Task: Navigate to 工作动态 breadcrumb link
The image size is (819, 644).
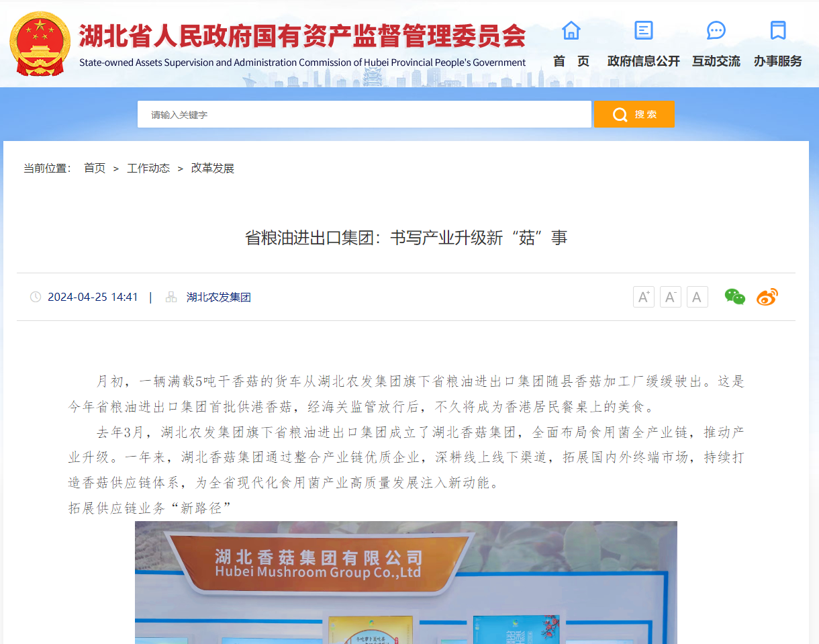Action: [148, 168]
